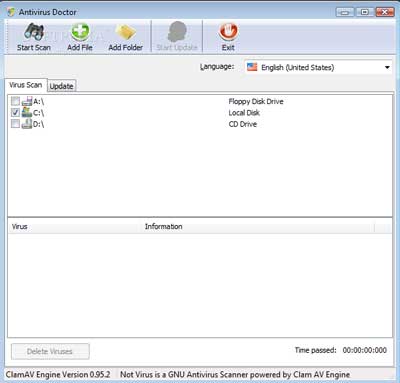
Task: Enable the A:\ floppy drive checkbox
Action: tap(15, 101)
